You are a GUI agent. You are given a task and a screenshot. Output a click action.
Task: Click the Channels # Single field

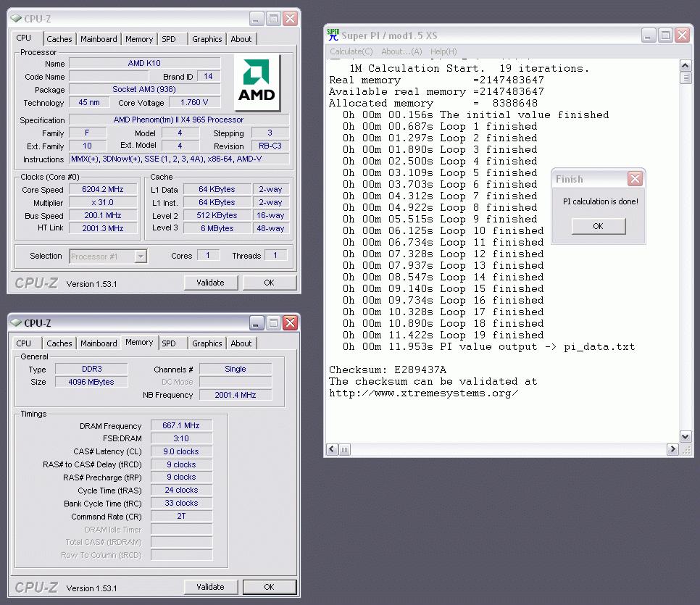(236, 369)
